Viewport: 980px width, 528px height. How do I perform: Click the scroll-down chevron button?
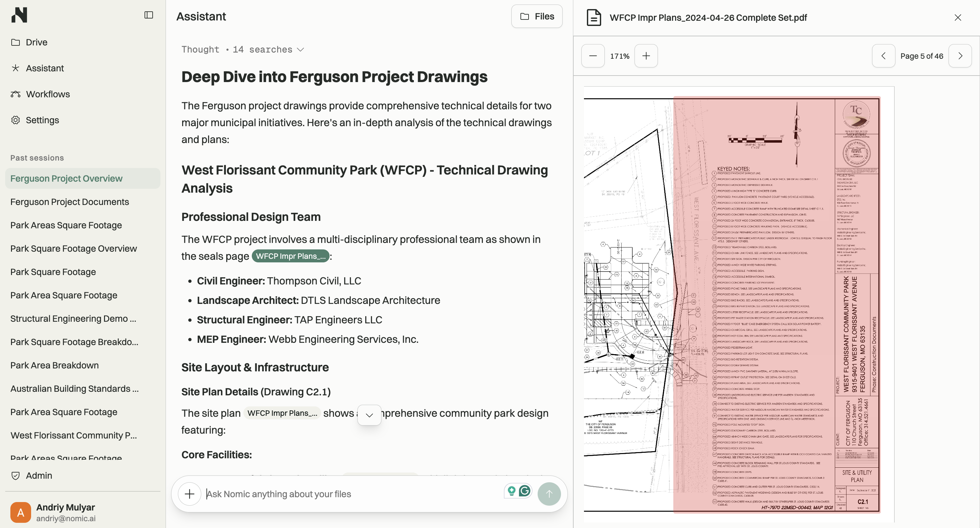click(369, 415)
